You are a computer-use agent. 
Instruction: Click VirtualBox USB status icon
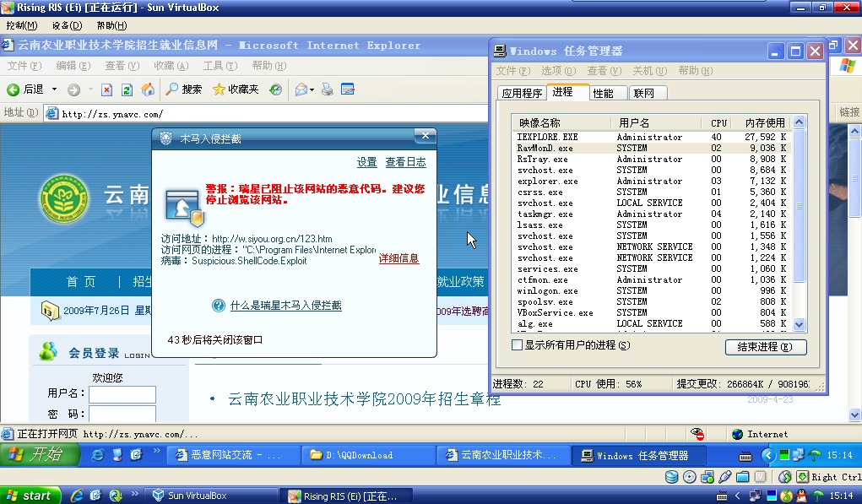(725, 477)
